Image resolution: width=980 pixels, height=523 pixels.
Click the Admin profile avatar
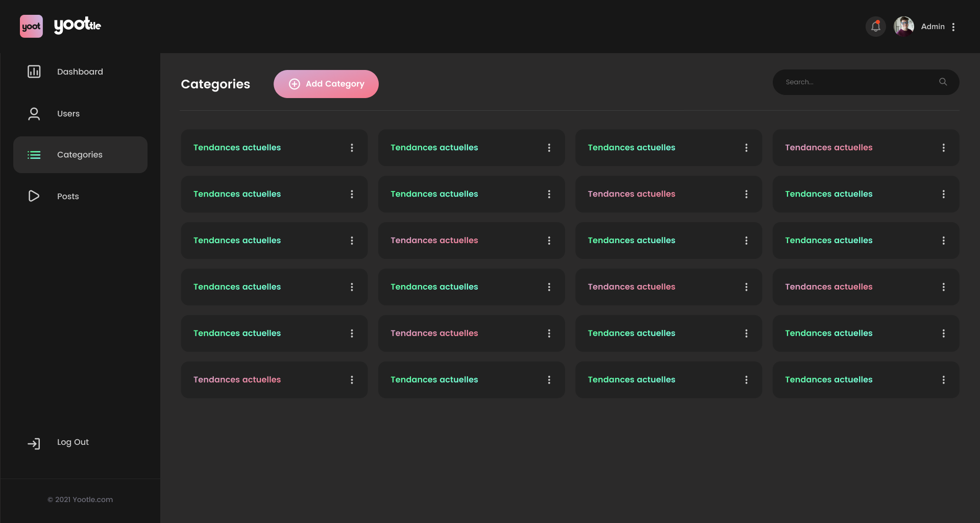pyautogui.click(x=903, y=27)
